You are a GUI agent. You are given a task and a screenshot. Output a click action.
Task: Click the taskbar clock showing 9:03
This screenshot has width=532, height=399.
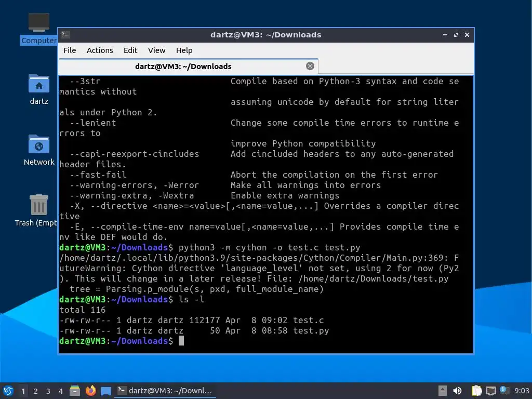pos(522,391)
